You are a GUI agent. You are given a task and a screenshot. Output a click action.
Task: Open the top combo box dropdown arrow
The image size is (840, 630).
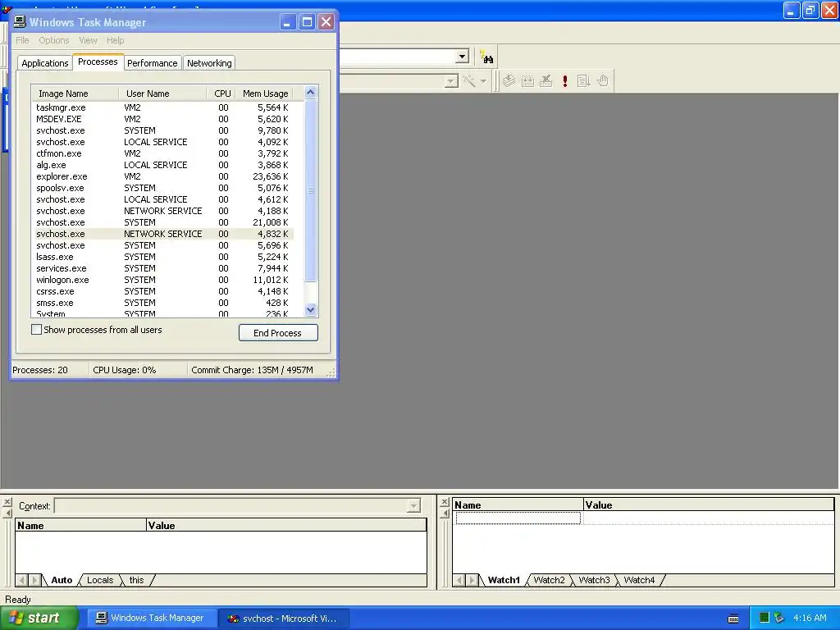point(463,57)
